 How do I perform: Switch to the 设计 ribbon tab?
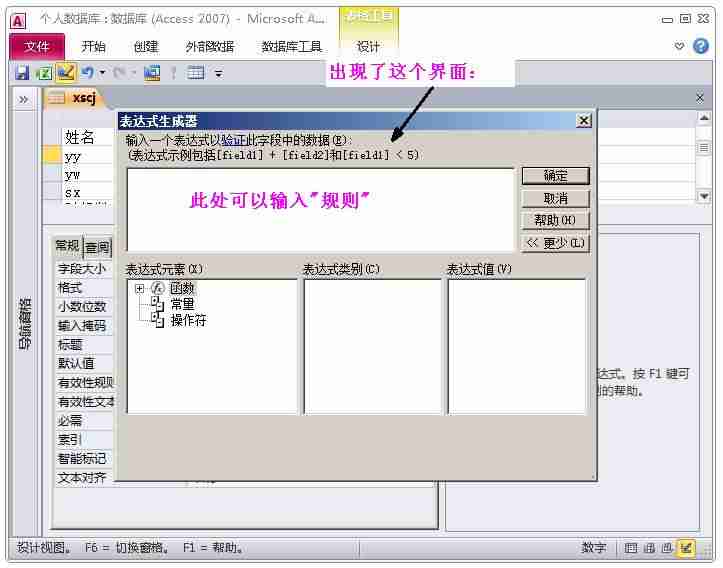[368, 47]
